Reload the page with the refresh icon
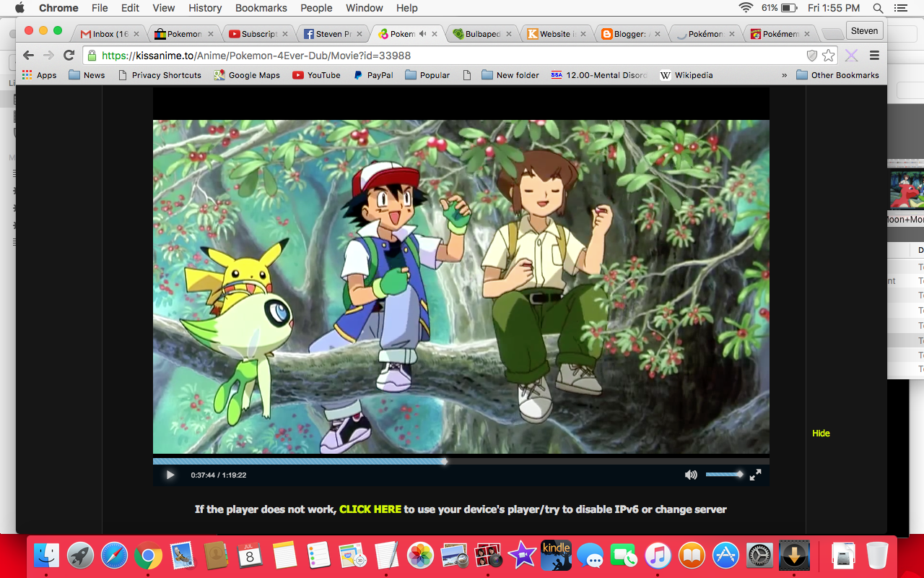Image resolution: width=924 pixels, height=578 pixels. pyautogui.click(x=69, y=55)
